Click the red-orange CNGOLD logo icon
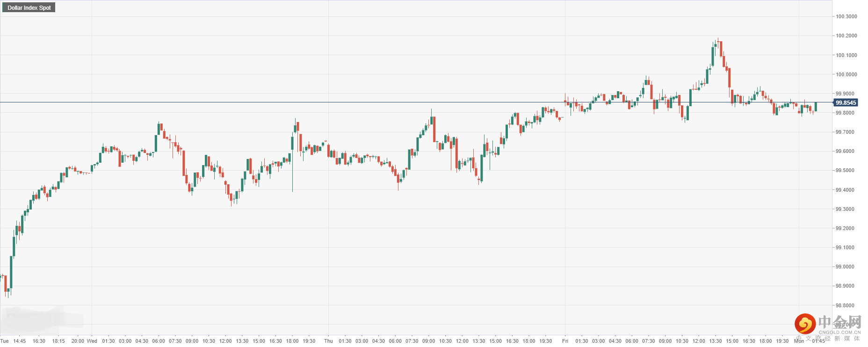 coord(805,324)
